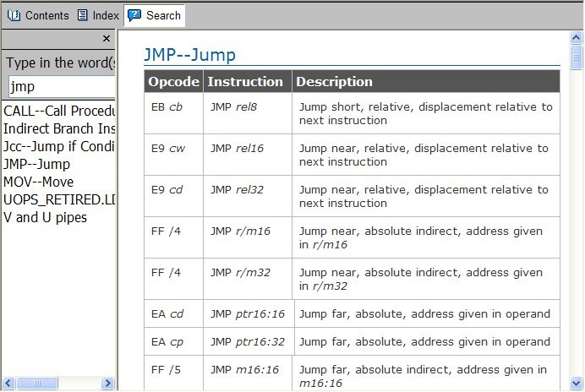
Task: Click the JMP rel32 instruction cell
Action: [248, 196]
